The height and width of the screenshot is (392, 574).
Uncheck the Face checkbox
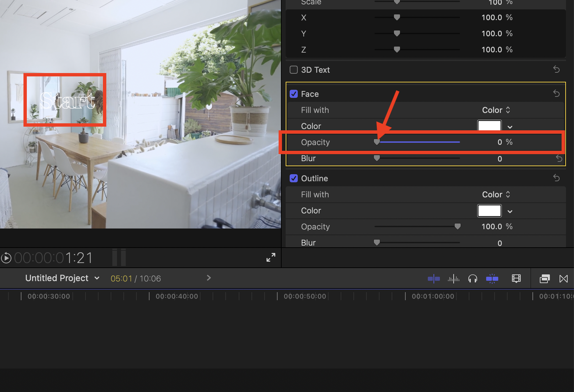[x=294, y=94]
